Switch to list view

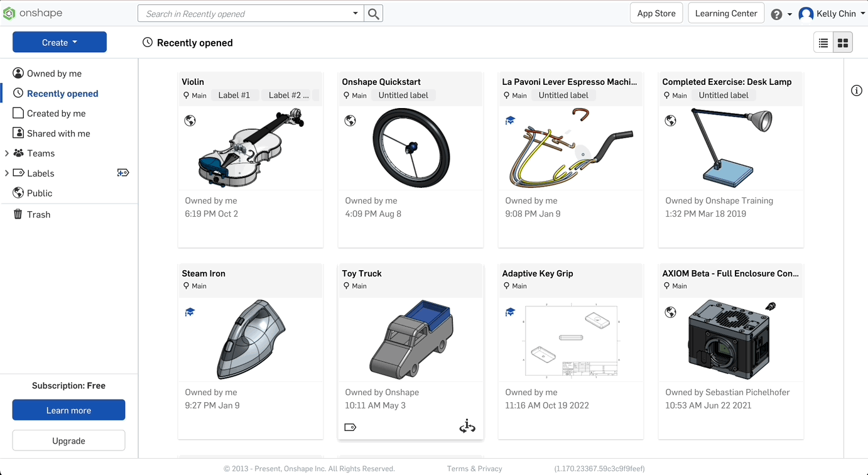tap(823, 43)
